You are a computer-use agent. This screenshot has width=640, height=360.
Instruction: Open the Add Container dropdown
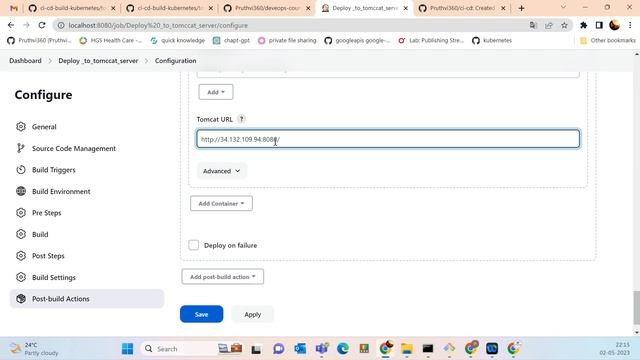point(221,203)
